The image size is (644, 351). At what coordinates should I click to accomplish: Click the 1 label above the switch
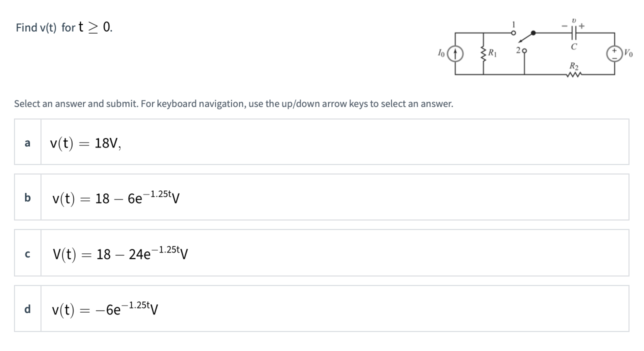[x=512, y=23]
